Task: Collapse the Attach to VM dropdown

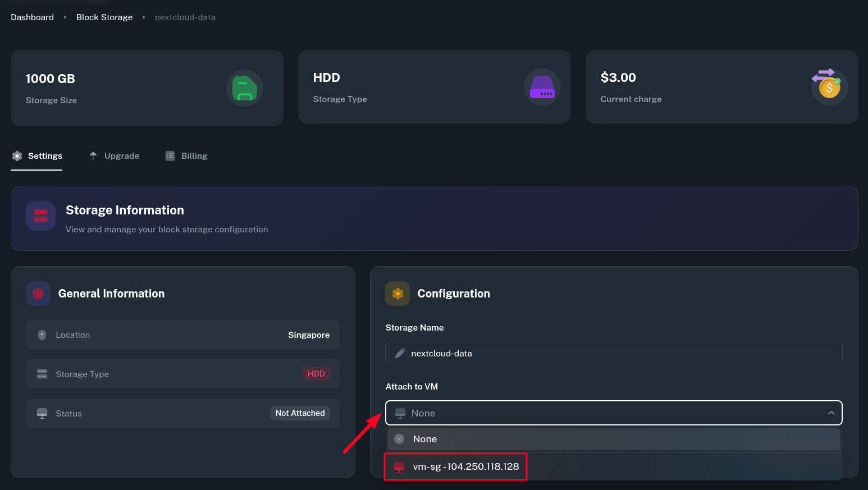Action: (831, 413)
